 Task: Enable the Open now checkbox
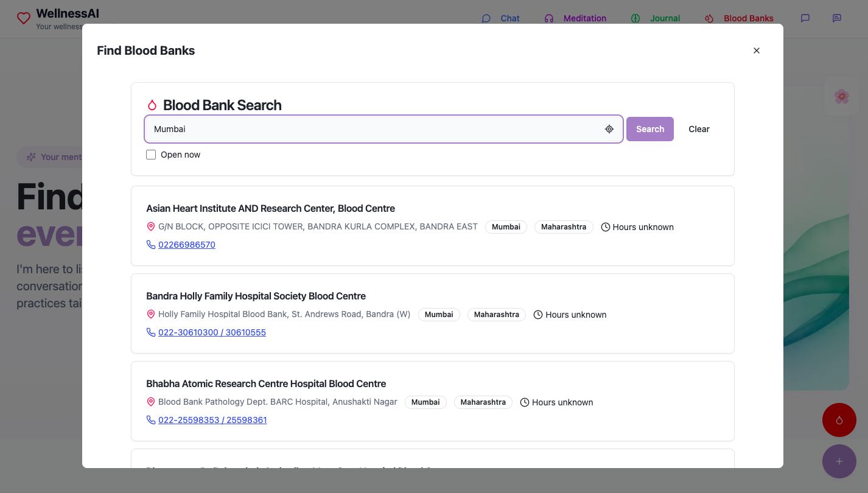151,155
